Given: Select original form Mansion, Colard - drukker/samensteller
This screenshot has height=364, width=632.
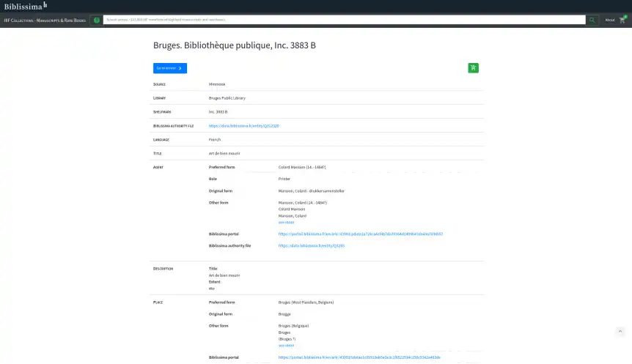Looking at the screenshot, I should 312,191.
